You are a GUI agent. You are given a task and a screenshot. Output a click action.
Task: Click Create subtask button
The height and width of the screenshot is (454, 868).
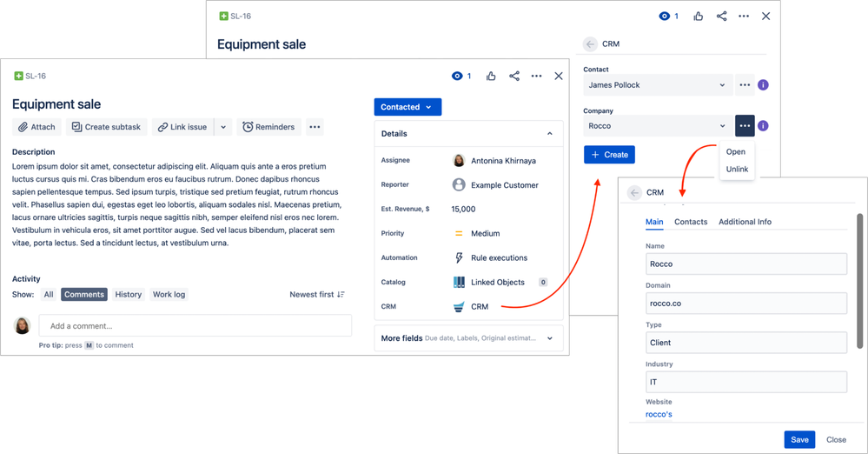[x=106, y=127]
